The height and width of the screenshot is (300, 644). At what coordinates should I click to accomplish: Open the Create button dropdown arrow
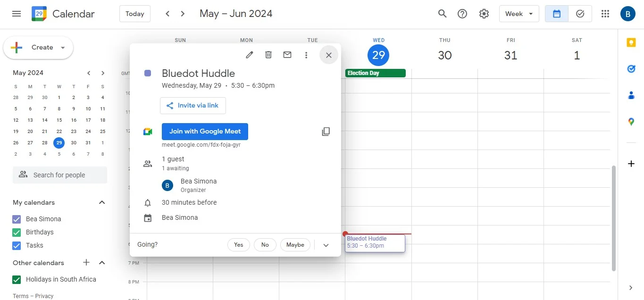[x=63, y=48]
